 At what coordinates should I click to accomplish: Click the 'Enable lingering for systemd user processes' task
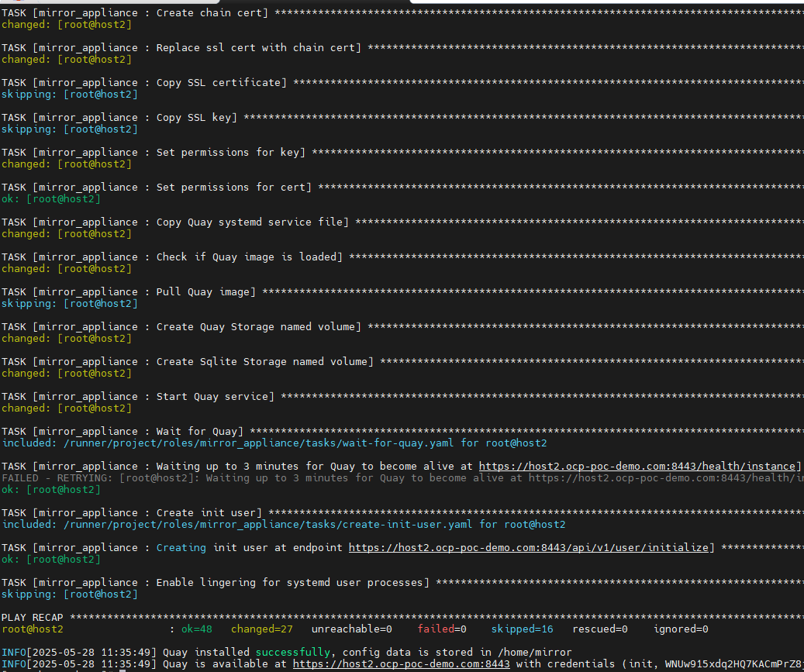402,582
